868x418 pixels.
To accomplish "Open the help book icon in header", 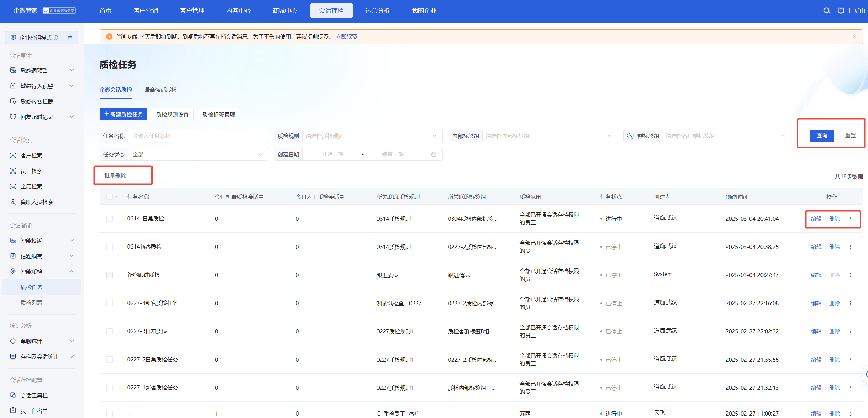I will [841, 11].
